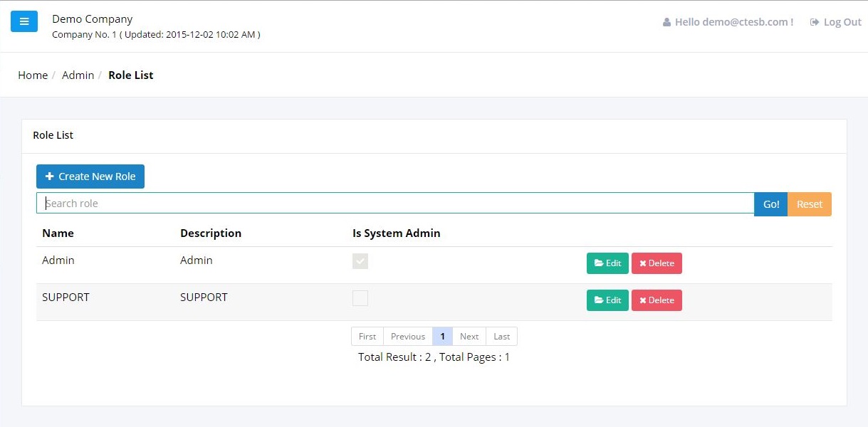868x427 pixels.
Task: Select the Admin description cell
Action: tap(197, 260)
